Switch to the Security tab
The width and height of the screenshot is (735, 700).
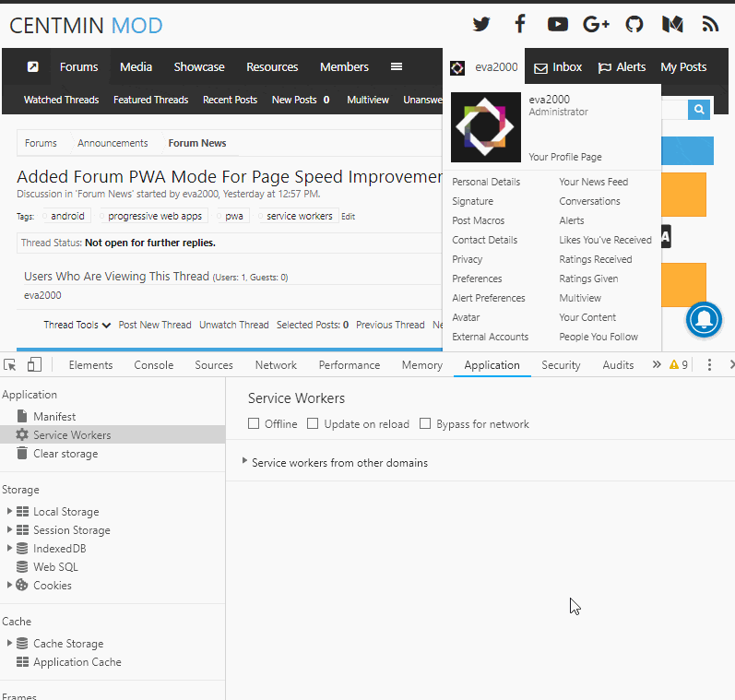click(x=561, y=365)
